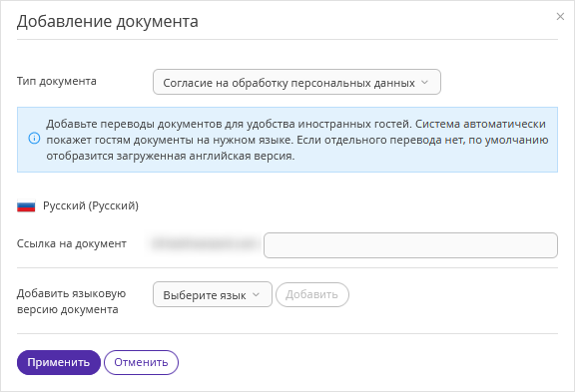Expand the Выберите язык dropdown
Viewport: 575px width, 392px height.
[213, 294]
